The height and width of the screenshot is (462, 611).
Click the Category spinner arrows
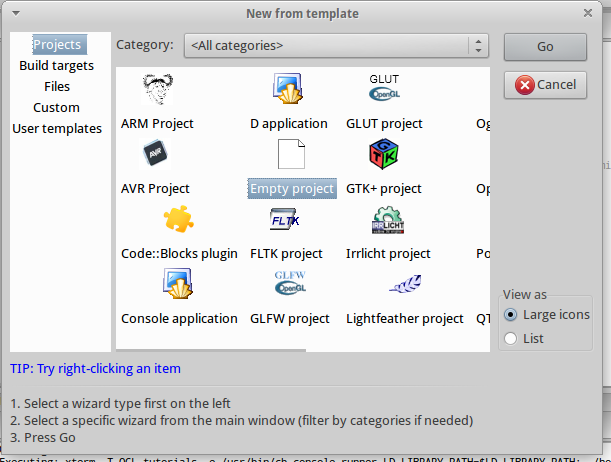click(x=479, y=46)
